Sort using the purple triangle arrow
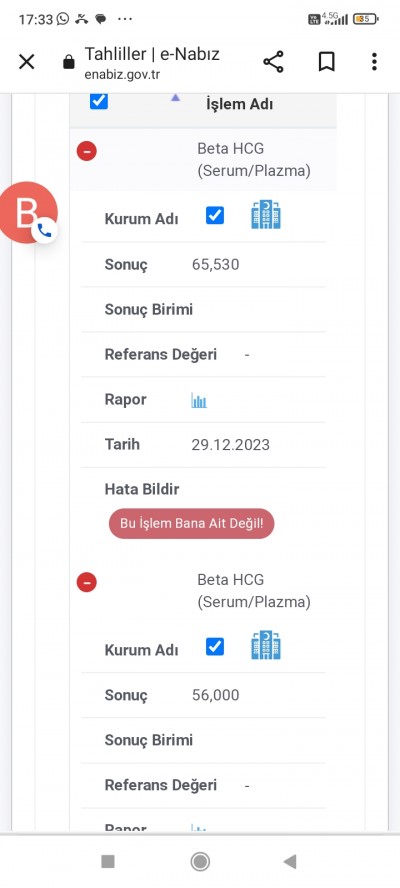 176,97
